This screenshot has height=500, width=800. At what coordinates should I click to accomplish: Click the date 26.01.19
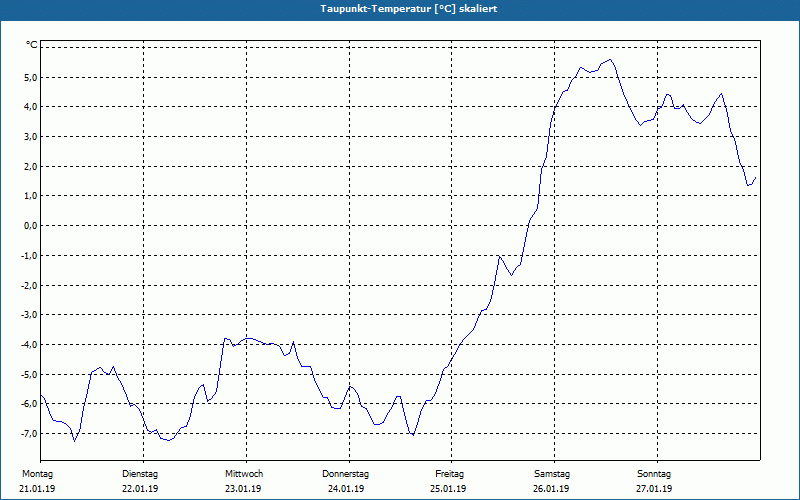click(551, 489)
